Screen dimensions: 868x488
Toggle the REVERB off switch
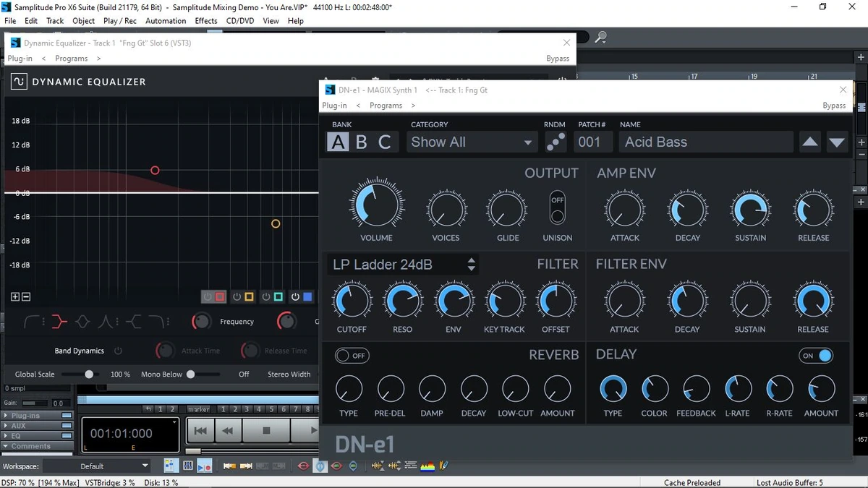(x=352, y=356)
